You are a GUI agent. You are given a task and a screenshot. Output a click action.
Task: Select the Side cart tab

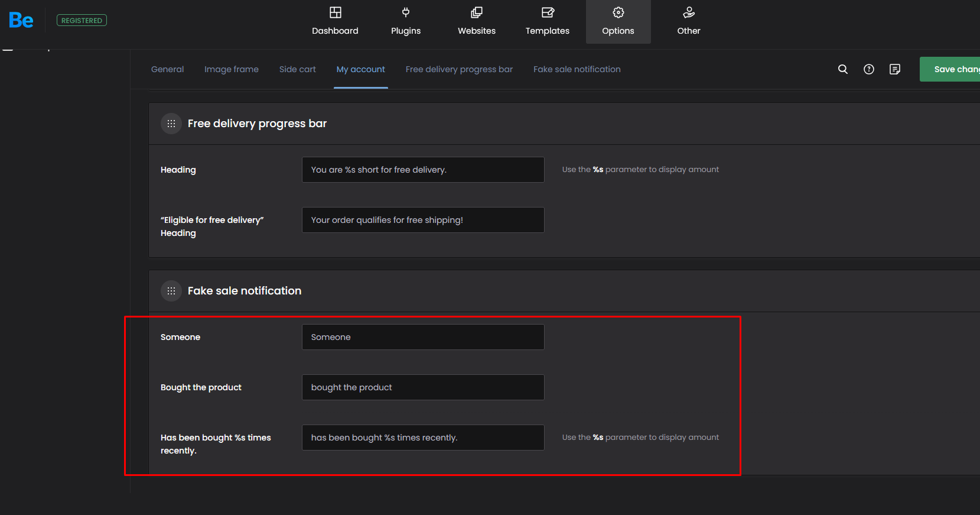(x=297, y=69)
